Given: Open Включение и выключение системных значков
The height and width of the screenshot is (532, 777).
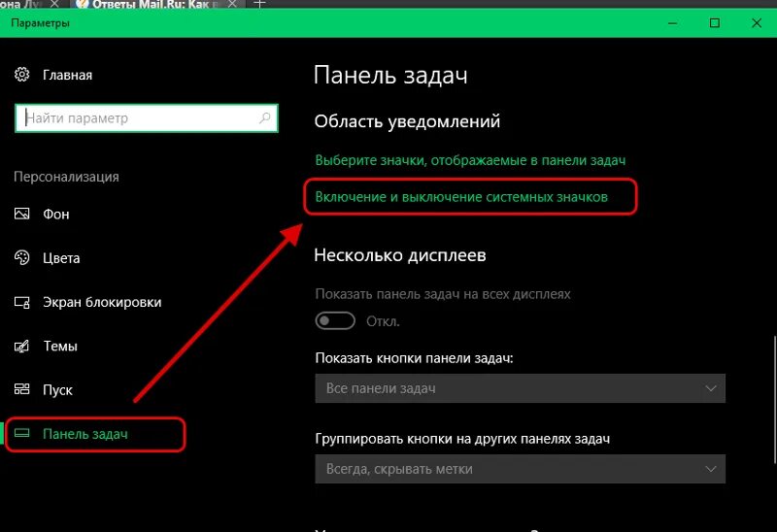Looking at the screenshot, I should coord(461,197).
